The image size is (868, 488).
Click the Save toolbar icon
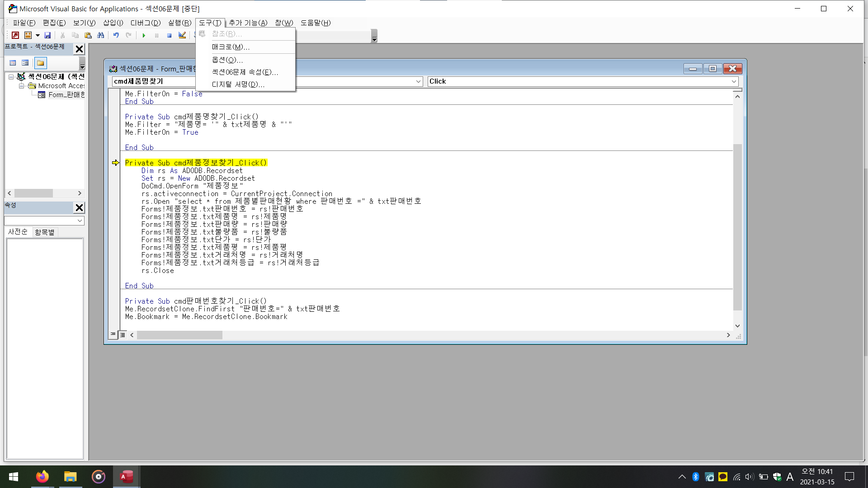47,35
